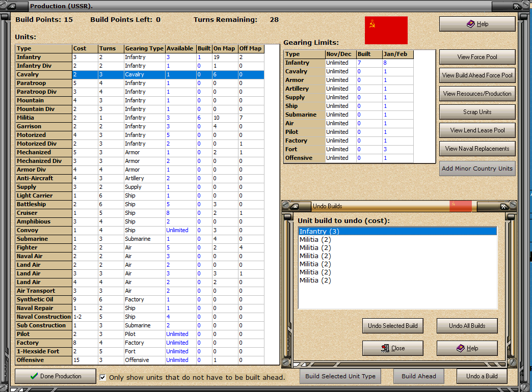Screen dimensions: 532x392
Task: Click Undo a Build button
Action: pos(482,376)
